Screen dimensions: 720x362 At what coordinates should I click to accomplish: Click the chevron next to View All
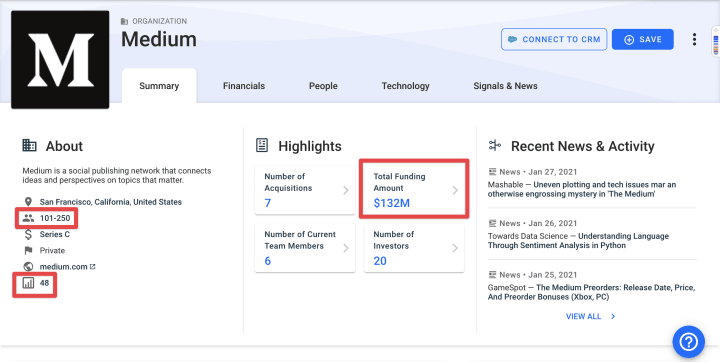(x=613, y=317)
